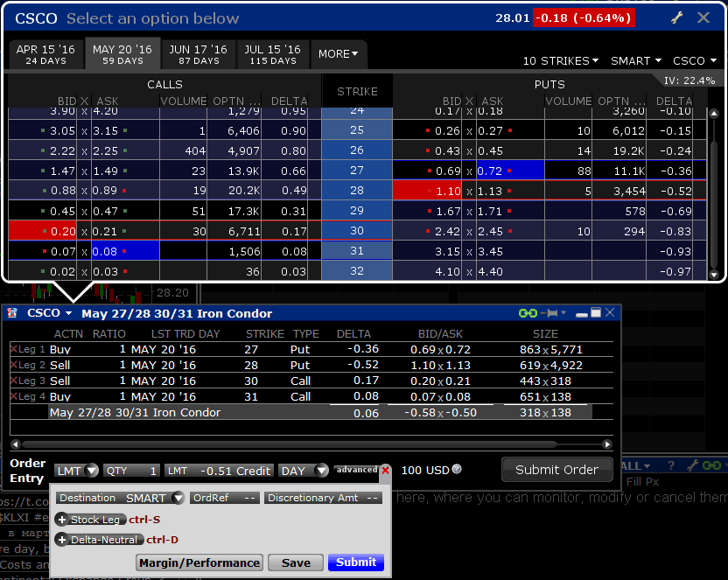
Task: Open the wrench configuration icon in option chain
Action: tap(677, 18)
